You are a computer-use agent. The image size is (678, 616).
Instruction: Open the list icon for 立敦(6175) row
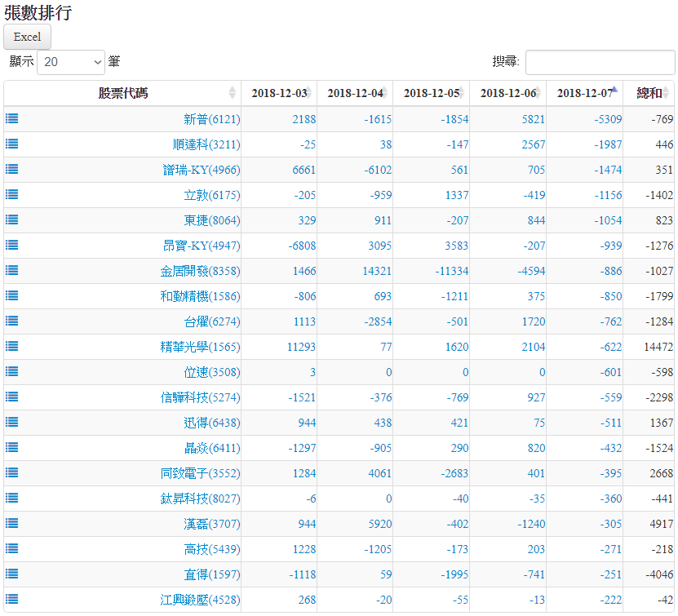pos(12,194)
